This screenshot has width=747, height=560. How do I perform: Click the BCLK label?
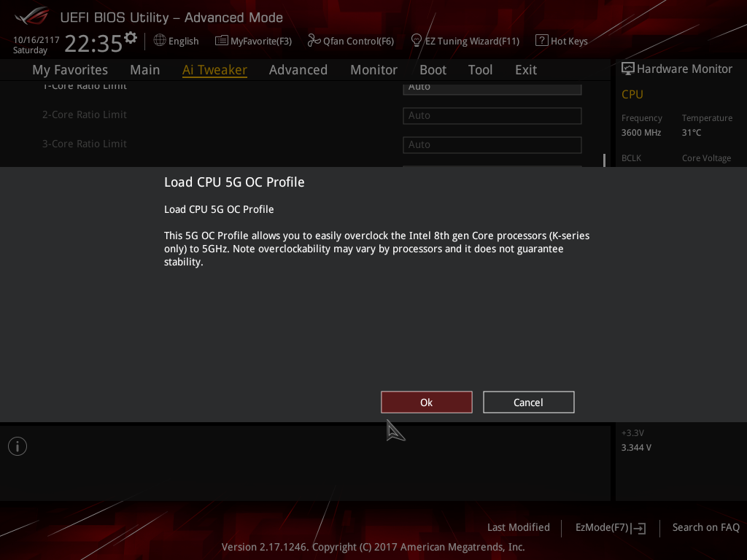(631, 158)
